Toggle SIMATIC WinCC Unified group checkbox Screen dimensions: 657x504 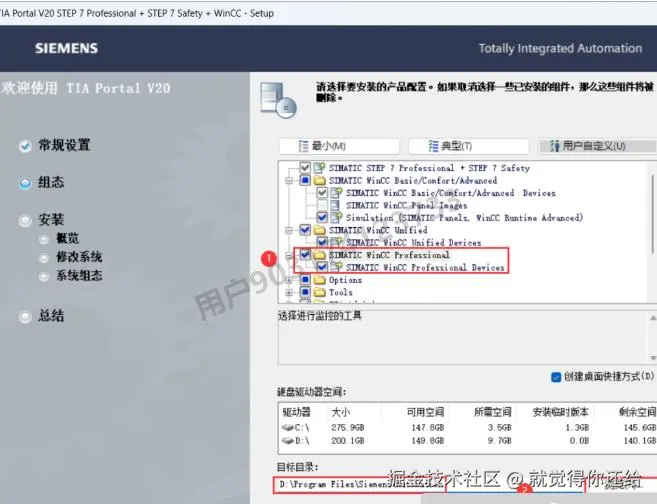(305, 230)
